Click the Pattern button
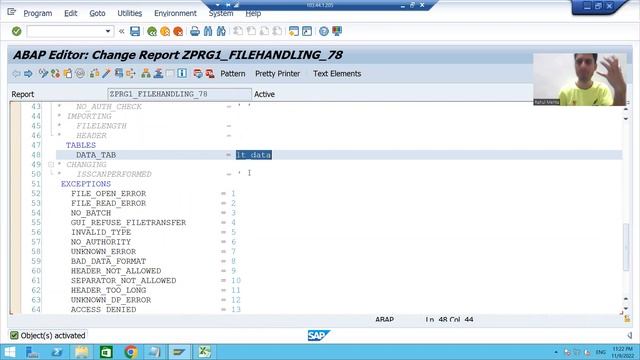Screen dimensions: 640x360 point(233,73)
